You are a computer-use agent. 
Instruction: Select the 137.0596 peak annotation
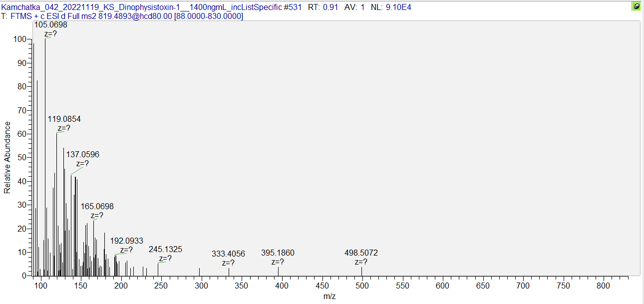pos(83,155)
